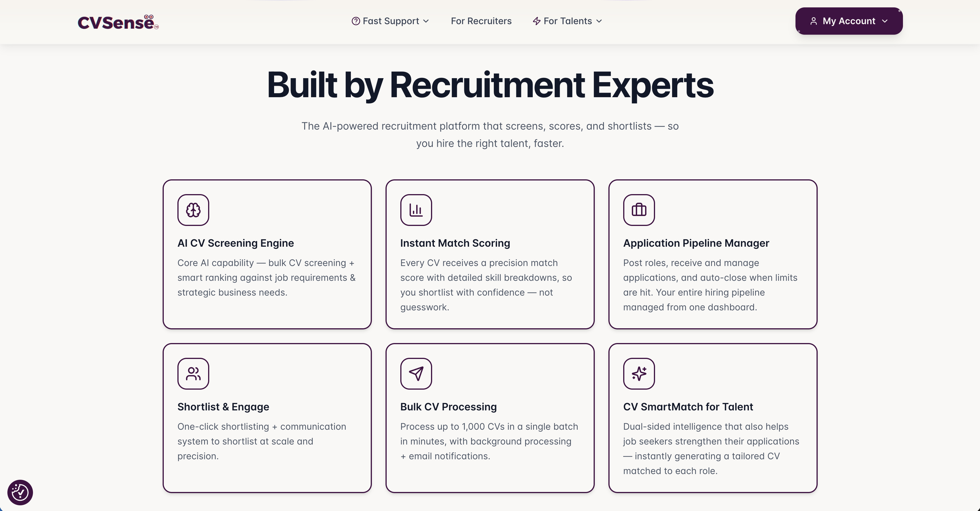The image size is (980, 511).
Task: Click the CVSense logo
Action: [x=118, y=22]
